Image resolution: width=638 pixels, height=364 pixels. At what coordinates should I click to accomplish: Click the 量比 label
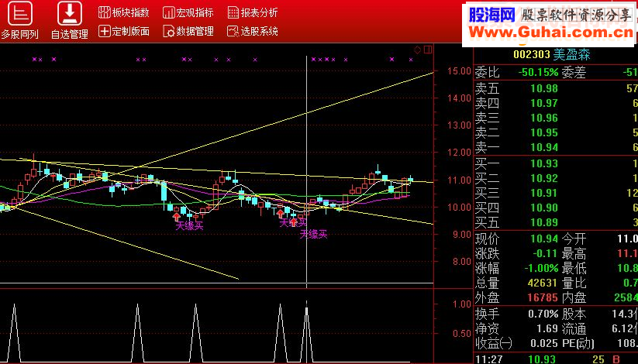point(574,283)
